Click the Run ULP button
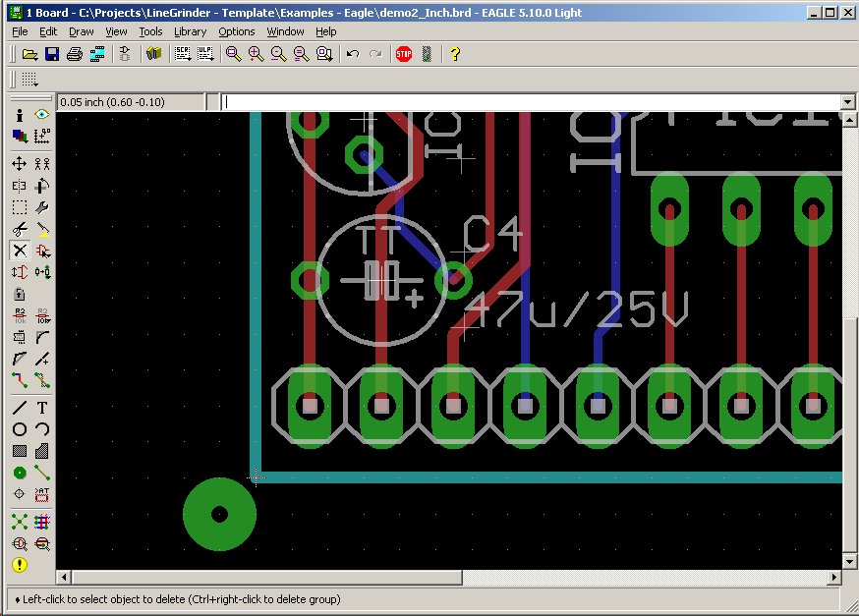Viewport: 859px width, 616px height. tap(205, 54)
